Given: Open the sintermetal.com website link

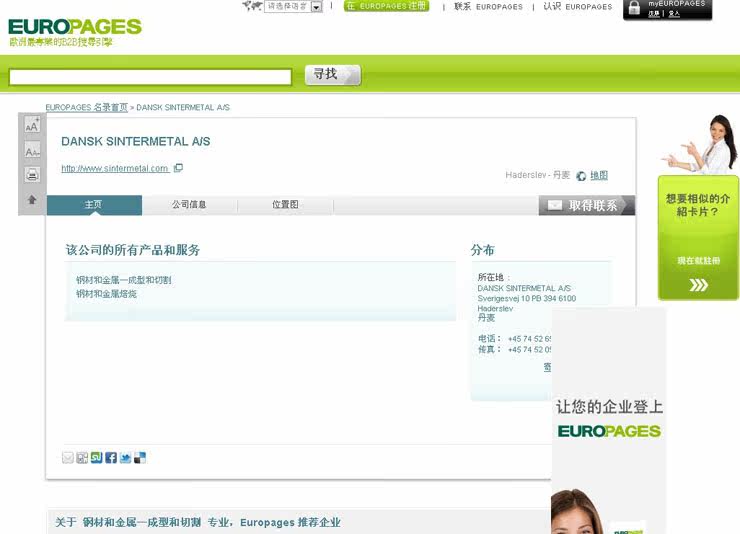Looking at the screenshot, I should pos(115,168).
